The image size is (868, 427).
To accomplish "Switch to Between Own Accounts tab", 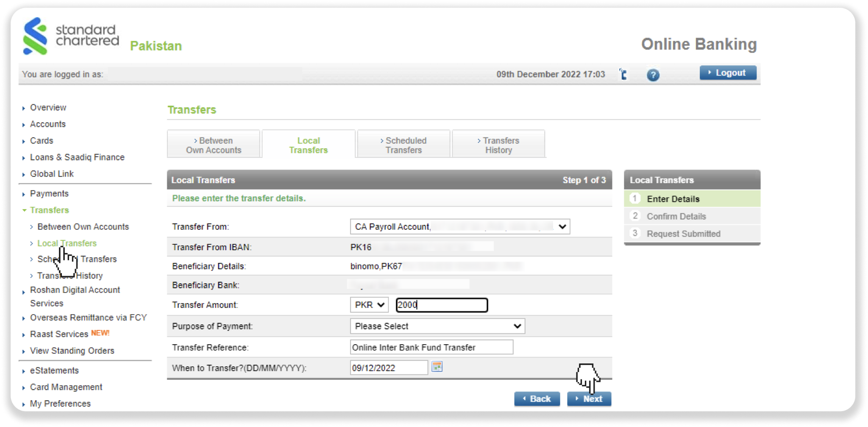I will click(x=214, y=145).
